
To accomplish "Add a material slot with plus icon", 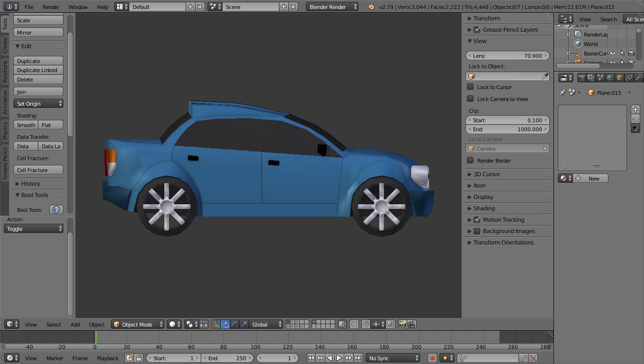I will pyautogui.click(x=635, y=109).
